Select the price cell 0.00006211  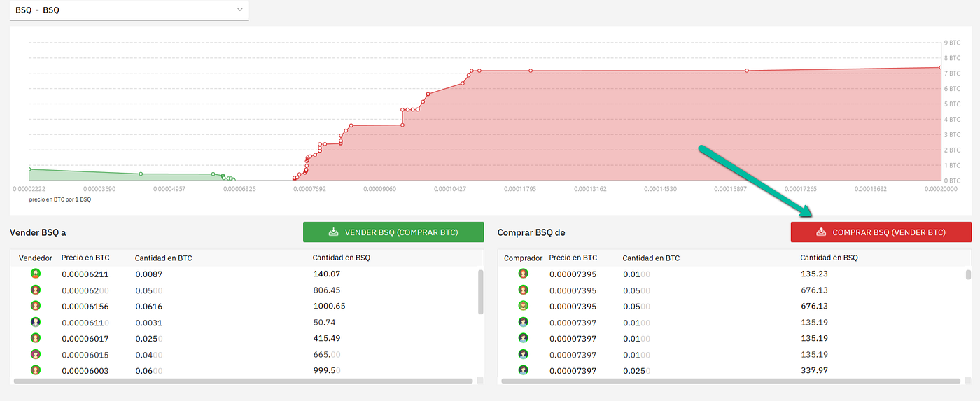pos(85,274)
